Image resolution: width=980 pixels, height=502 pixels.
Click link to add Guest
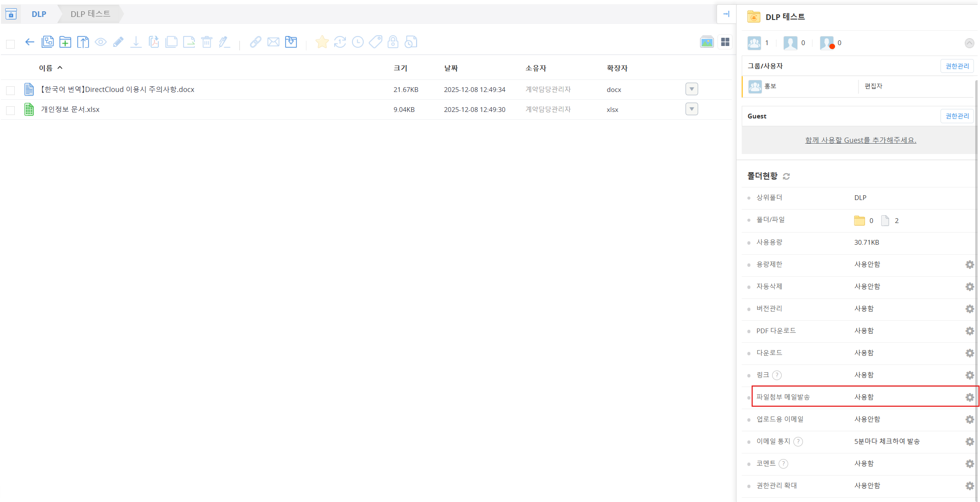(861, 140)
